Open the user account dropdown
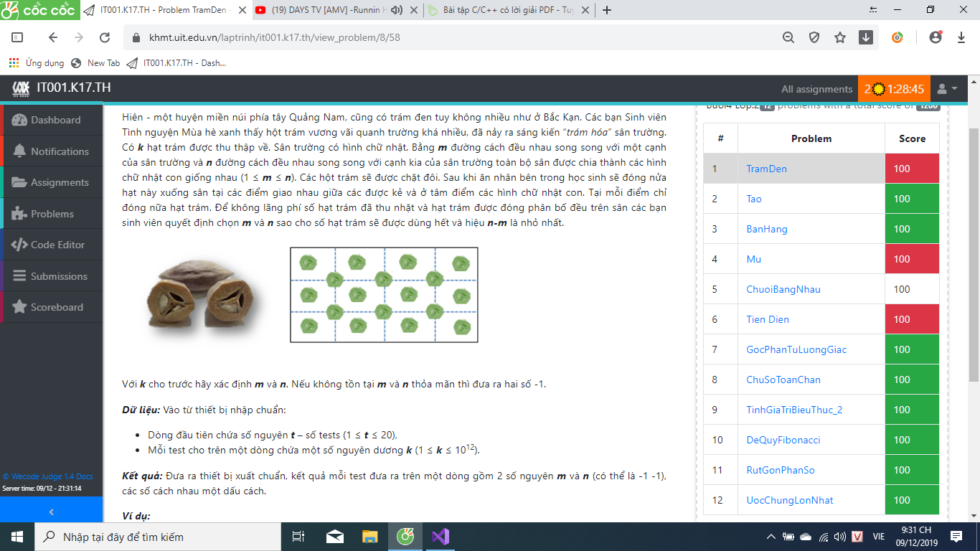980x551 pixels. point(947,89)
